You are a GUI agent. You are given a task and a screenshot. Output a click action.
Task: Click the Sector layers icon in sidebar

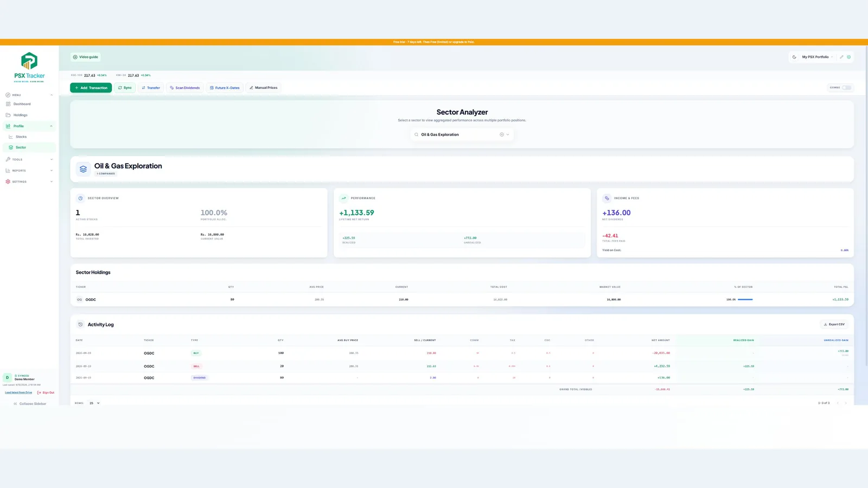click(10, 147)
